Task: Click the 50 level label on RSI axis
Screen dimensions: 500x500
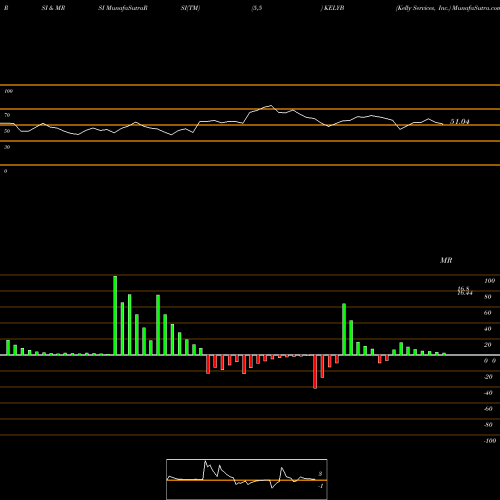Action: coord(7,131)
